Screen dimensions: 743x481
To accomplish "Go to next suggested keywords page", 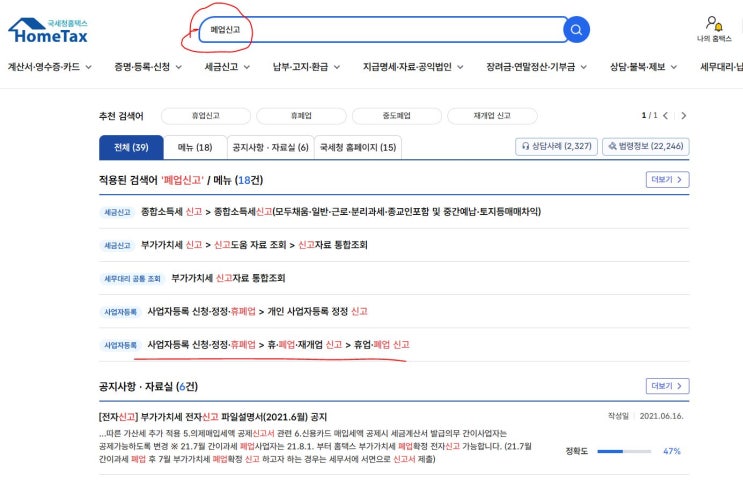I will click(x=683, y=116).
